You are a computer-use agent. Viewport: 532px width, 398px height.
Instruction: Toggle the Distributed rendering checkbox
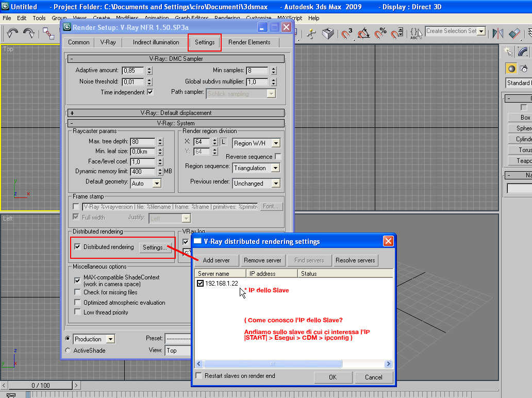coord(77,246)
